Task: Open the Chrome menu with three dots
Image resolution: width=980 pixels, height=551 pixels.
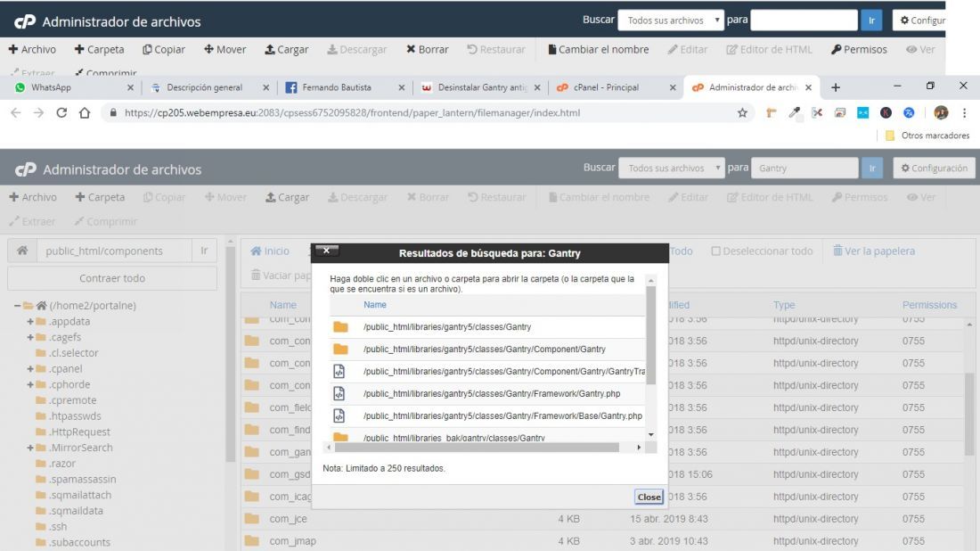Action: pos(964,112)
